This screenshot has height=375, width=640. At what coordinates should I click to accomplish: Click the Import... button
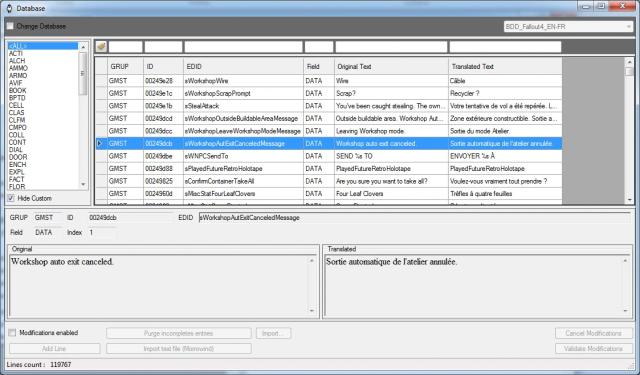coord(273,333)
